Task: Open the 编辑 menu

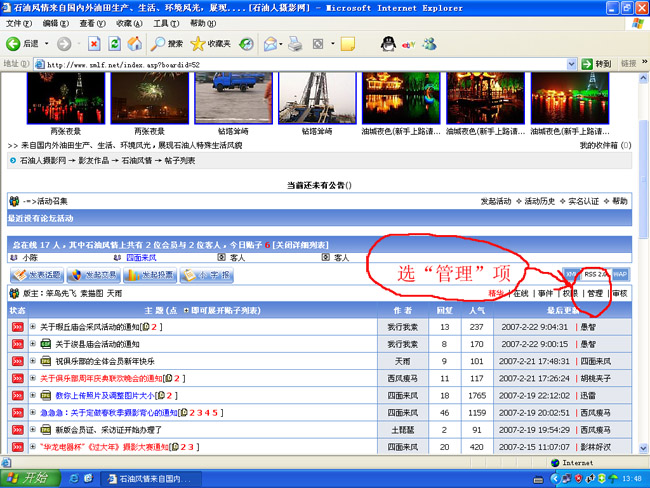Action: (x=56, y=24)
